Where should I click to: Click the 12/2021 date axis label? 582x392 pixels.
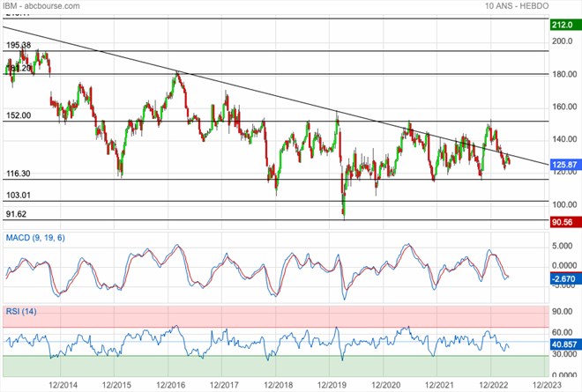pyautogui.click(x=439, y=385)
